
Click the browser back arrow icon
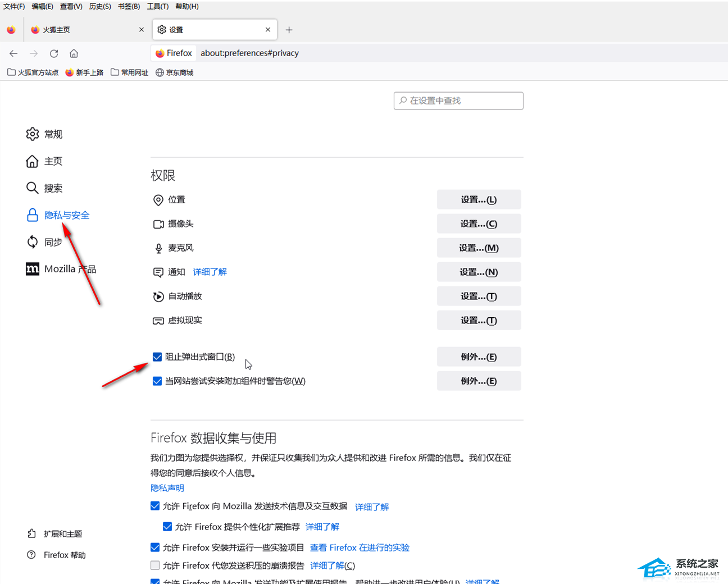click(13, 53)
